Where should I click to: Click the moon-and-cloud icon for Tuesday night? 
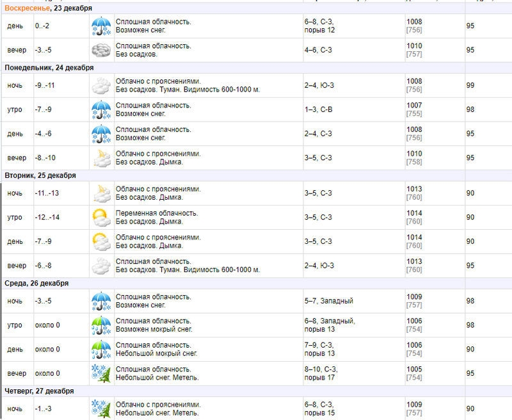pyautogui.click(x=101, y=193)
